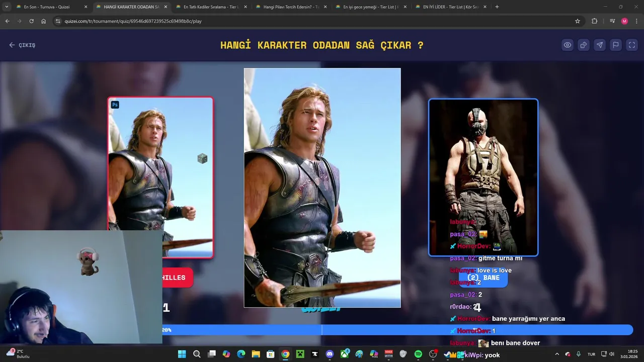Open the Windows Start menu
644x362 pixels.
(x=182, y=354)
